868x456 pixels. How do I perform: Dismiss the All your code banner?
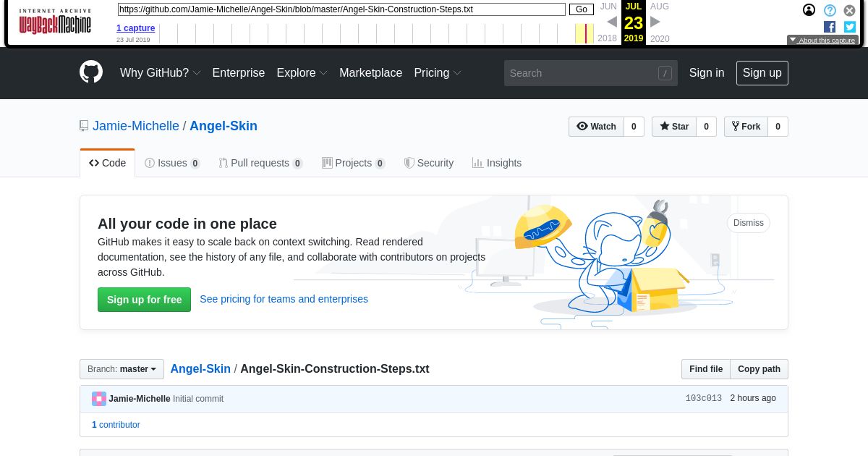(x=749, y=223)
